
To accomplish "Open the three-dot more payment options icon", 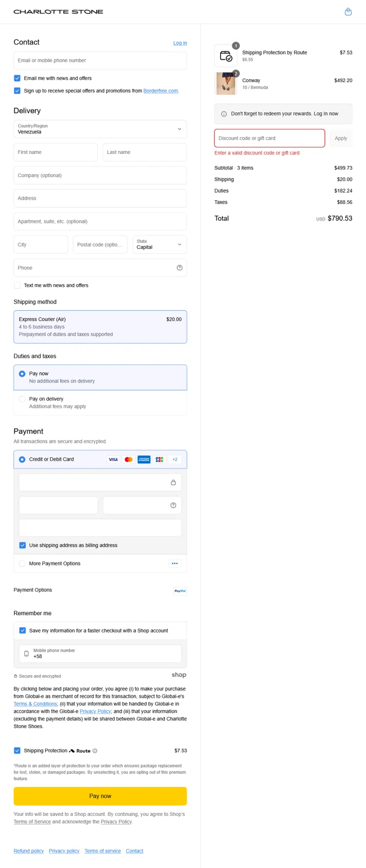I will pyautogui.click(x=175, y=564).
